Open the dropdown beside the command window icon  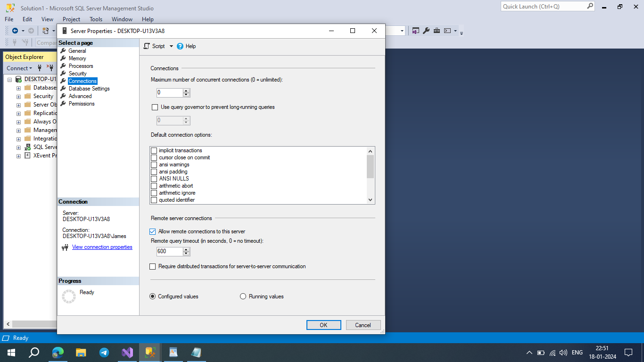point(455,31)
